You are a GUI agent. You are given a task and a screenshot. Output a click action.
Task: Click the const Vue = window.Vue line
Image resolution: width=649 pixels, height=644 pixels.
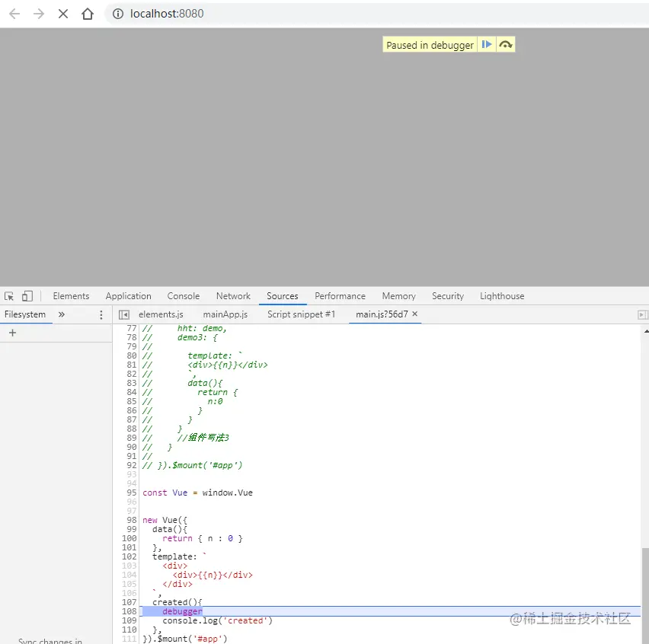tap(197, 493)
